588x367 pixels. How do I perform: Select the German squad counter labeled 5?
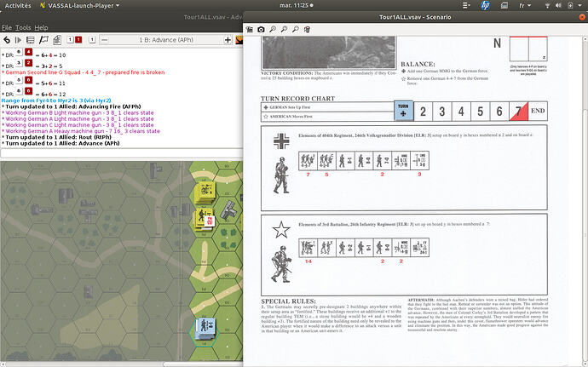326,161
